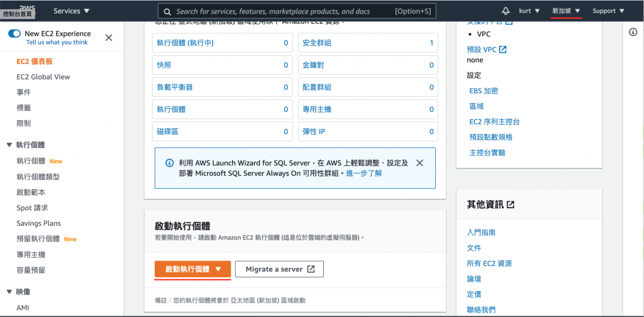Click Tell us what you think link
The height and width of the screenshot is (317, 644).
[57, 42]
